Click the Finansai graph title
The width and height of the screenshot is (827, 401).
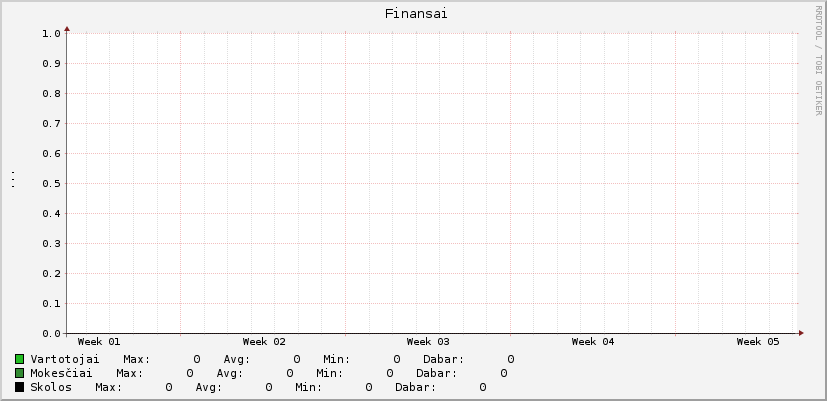pos(416,14)
